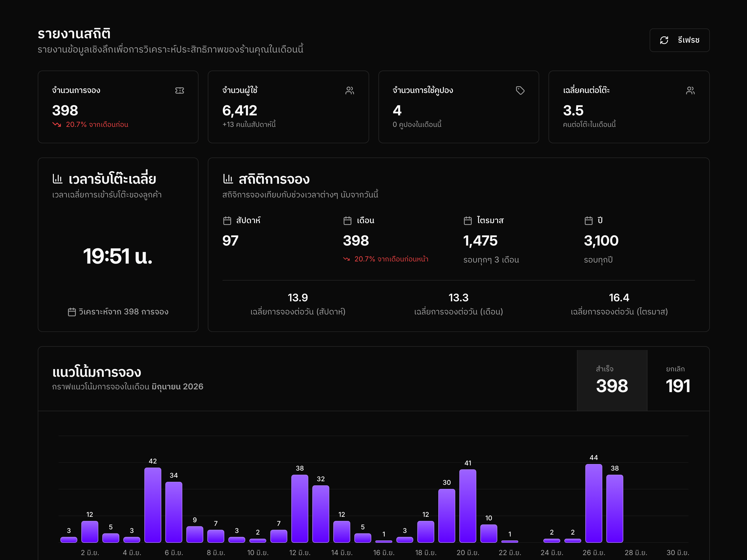Click the 97 weekly bookings value

click(230, 241)
